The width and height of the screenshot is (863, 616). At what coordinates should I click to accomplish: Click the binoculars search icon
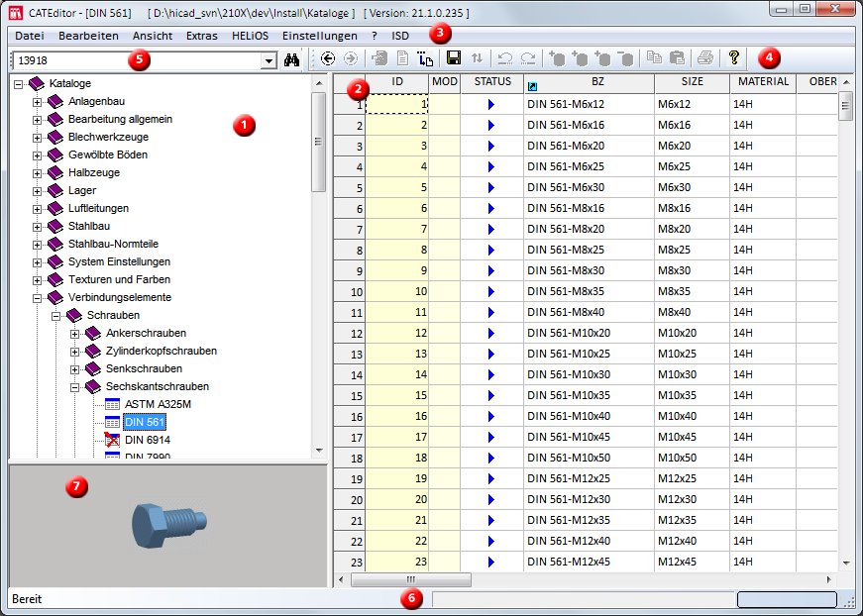tap(292, 59)
